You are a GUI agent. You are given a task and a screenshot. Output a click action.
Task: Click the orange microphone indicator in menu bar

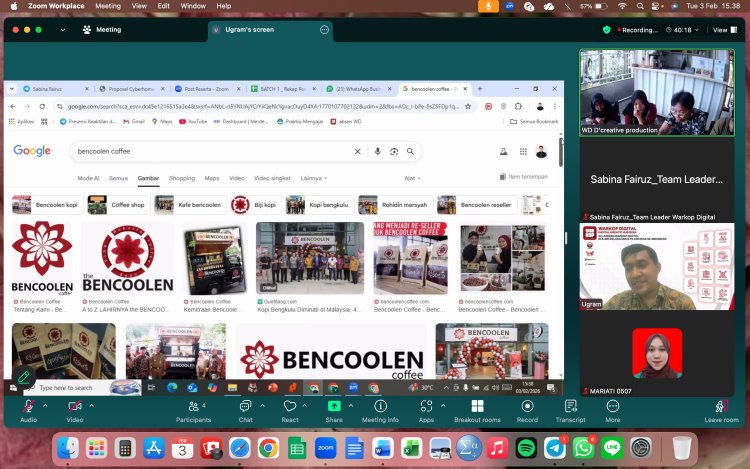(x=488, y=6)
